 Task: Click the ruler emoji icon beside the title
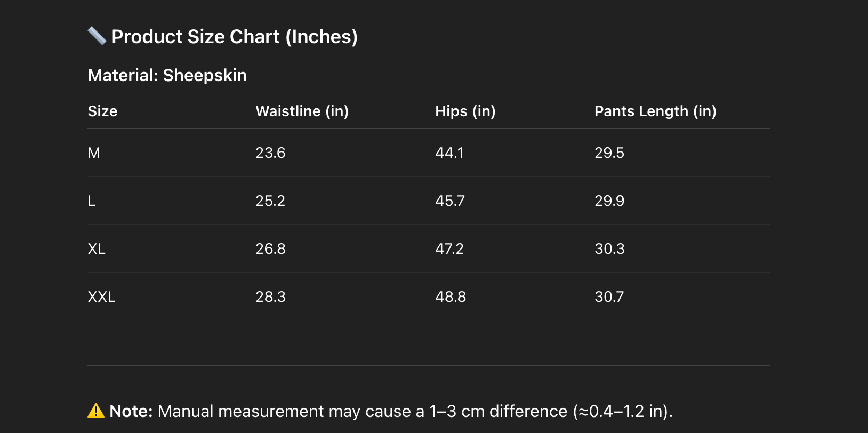[97, 36]
